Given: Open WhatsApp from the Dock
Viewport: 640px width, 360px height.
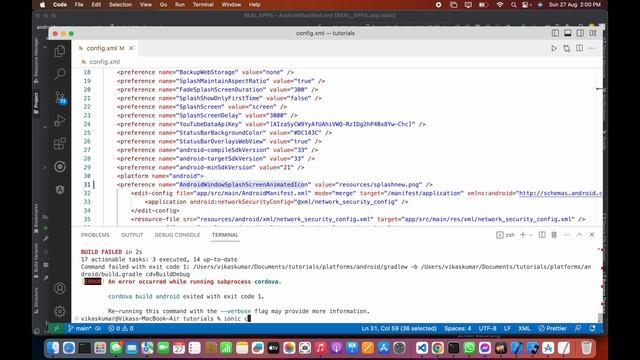Looking at the screenshot, I should click(x=469, y=348).
